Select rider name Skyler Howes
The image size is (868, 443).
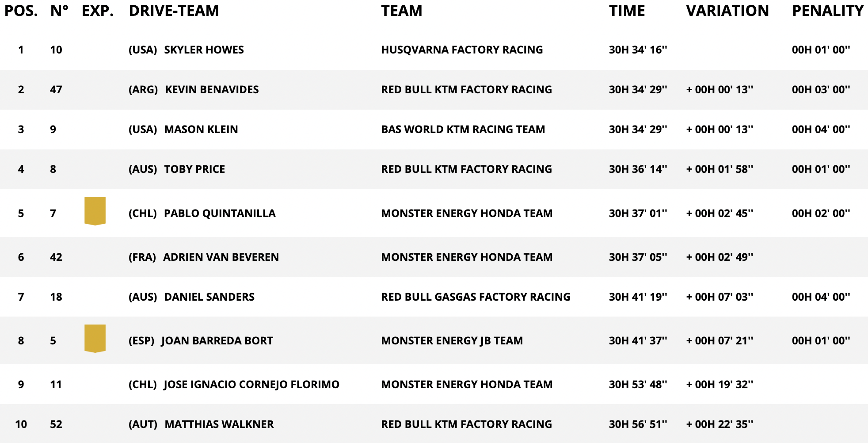[204, 50]
